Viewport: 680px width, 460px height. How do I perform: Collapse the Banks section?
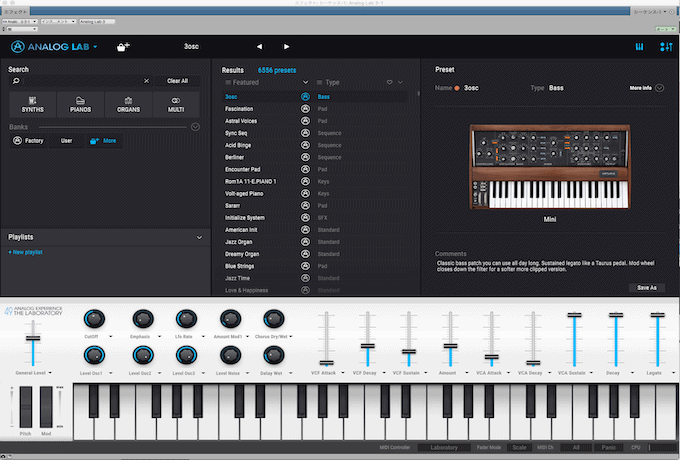pyautogui.click(x=195, y=127)
